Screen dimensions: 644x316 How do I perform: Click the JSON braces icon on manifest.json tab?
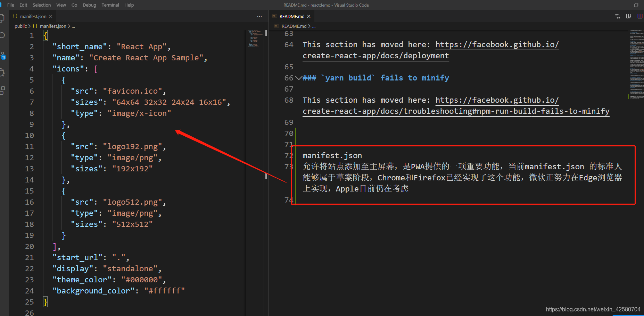[15, 16]
